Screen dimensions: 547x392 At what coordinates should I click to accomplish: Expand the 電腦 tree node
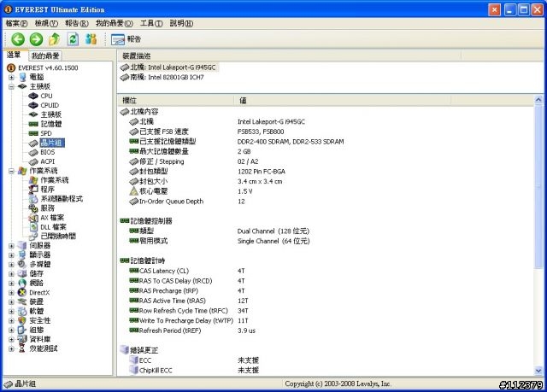[11, 77]
